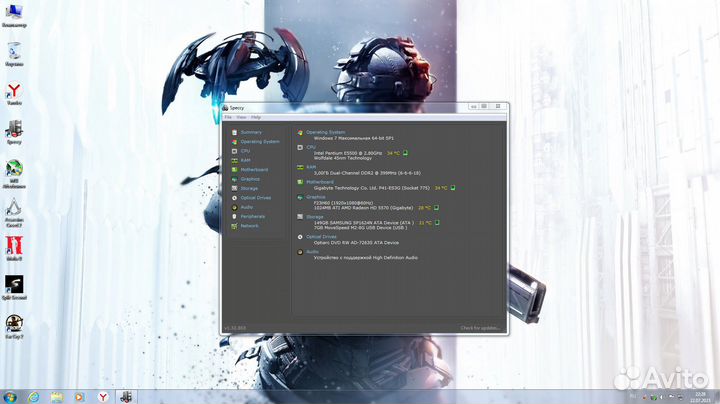Click Optical Drives disc icon in summary
This screenshot has height=404, width=720.
point(300,237)
